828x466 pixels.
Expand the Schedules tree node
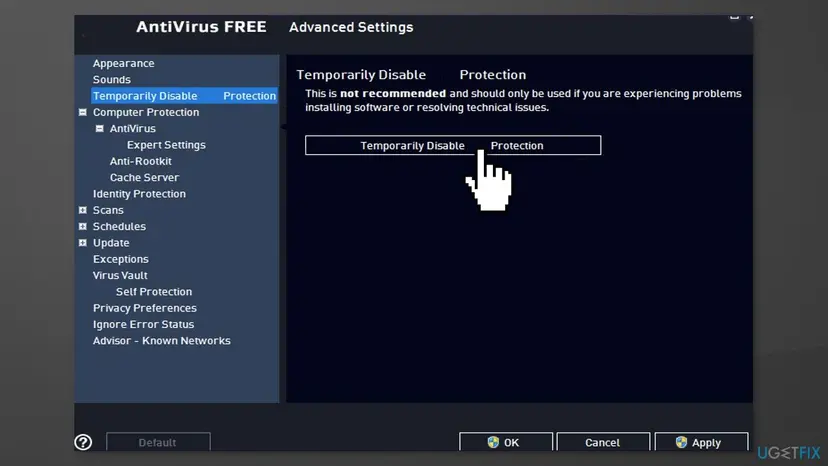pos(82,226)
